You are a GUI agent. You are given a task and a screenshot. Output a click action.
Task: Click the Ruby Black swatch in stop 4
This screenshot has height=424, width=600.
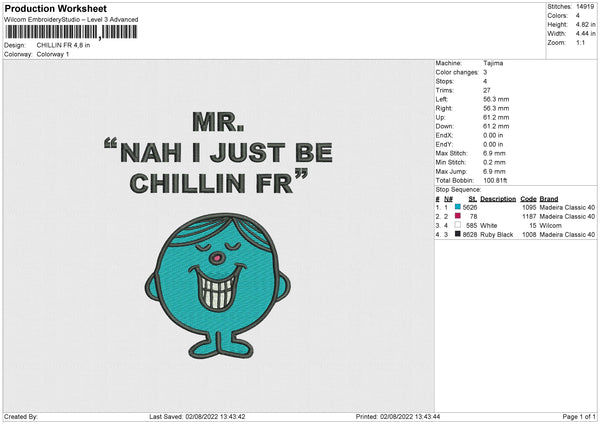tap(458, 234)
